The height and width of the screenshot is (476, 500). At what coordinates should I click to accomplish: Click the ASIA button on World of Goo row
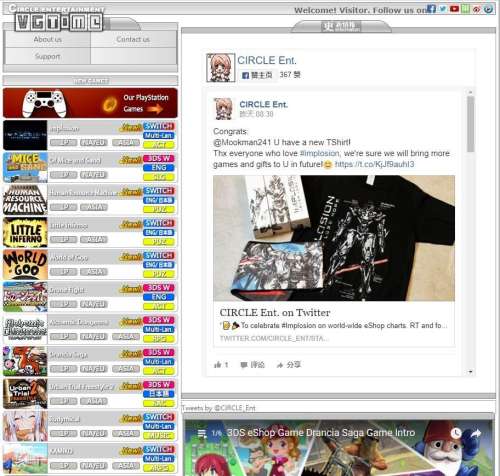click(x=94, y=272)
